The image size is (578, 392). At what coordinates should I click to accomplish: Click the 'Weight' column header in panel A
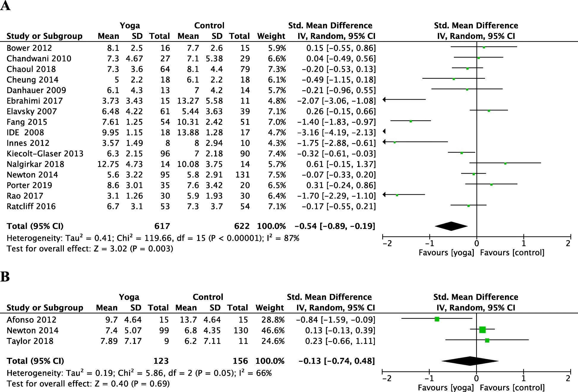coord(271,36)
